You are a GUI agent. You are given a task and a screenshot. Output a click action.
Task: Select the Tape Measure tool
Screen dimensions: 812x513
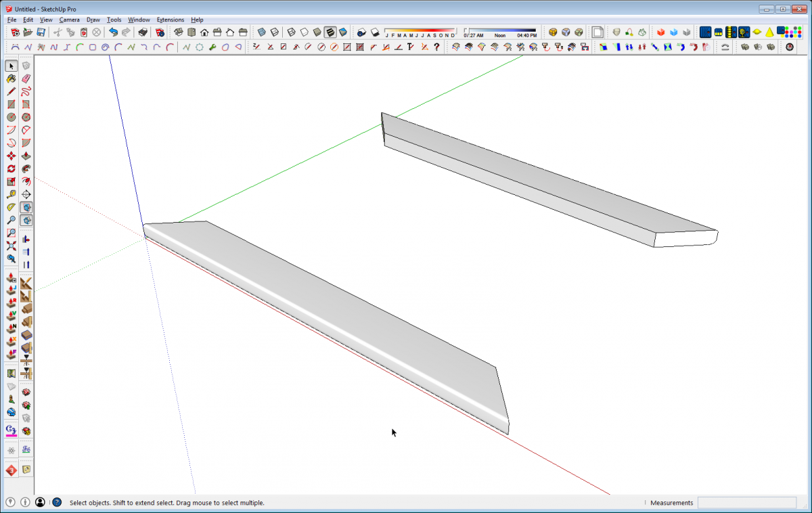[12, 194]
